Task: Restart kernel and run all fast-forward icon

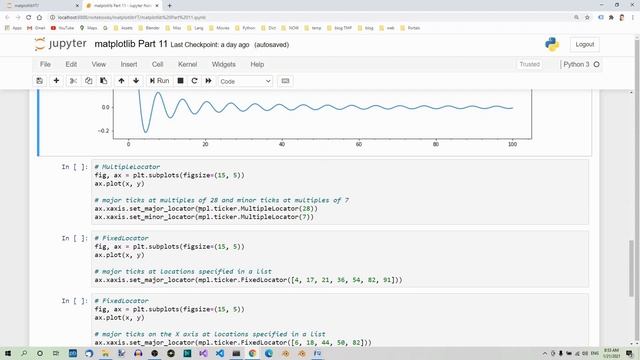Action: (x=209, y=81)
